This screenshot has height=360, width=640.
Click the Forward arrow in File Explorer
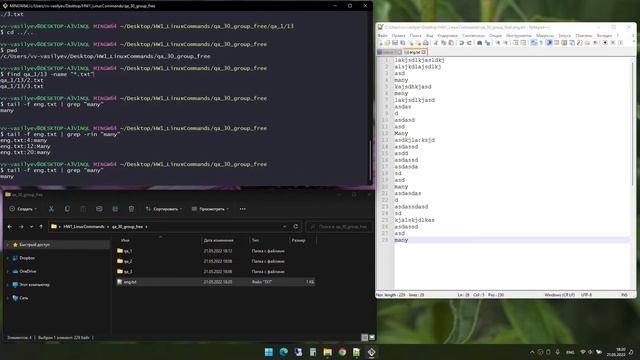pyautogui.click(x=21, y=227)
